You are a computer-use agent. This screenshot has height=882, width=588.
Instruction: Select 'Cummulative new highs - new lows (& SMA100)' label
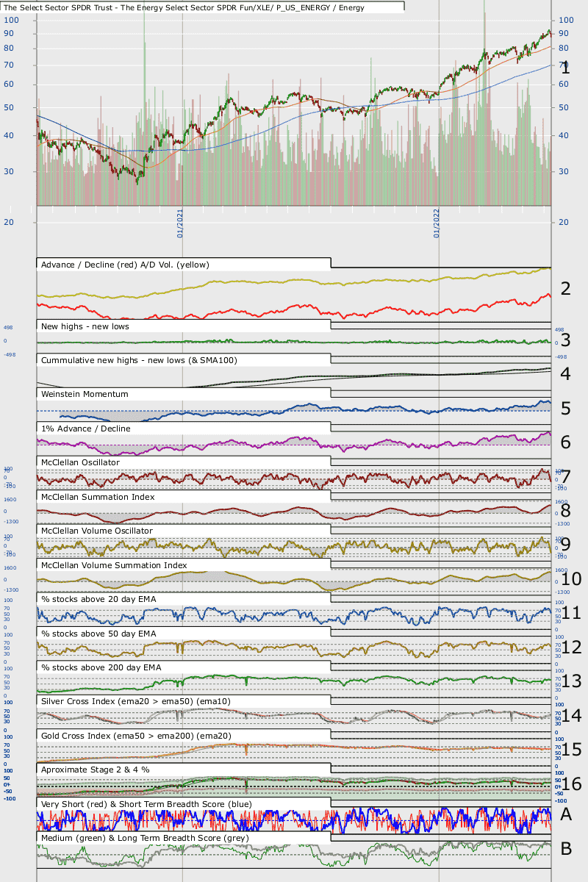pyautogui.click(x=139, y=360)
